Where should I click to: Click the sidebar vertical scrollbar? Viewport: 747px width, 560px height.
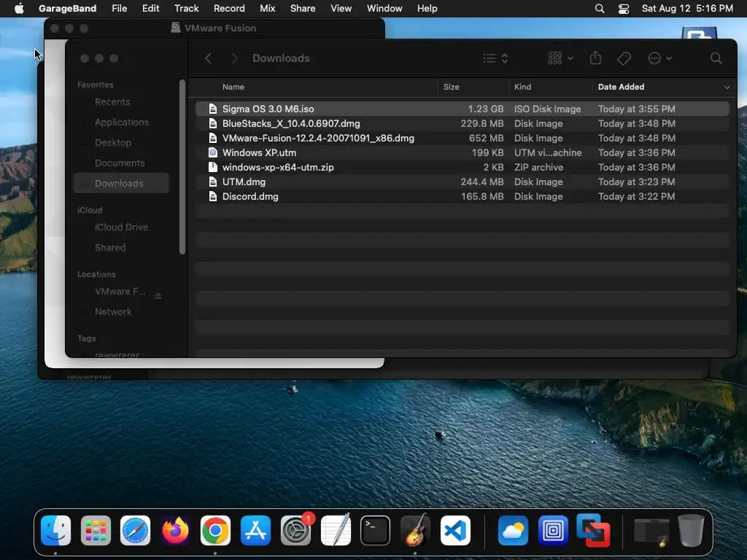[182, 167]
